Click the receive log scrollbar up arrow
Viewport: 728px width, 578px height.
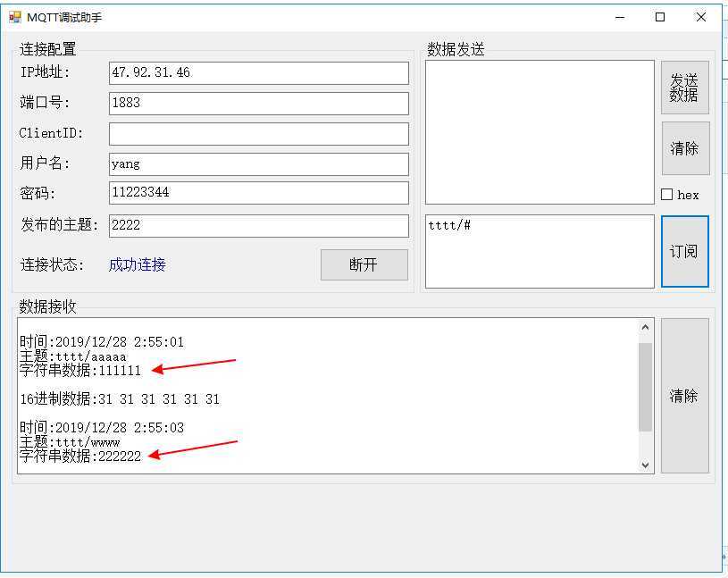645,327
